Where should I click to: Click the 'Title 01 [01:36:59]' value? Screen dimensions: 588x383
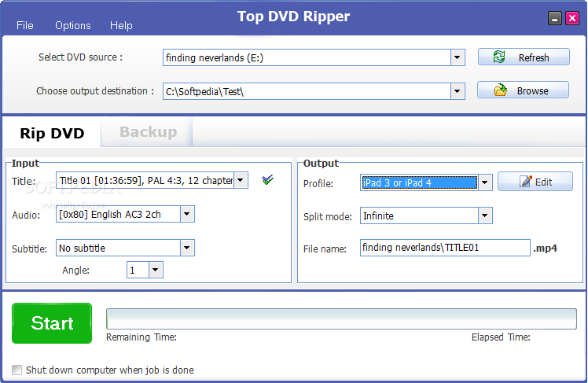pos(145,180)
